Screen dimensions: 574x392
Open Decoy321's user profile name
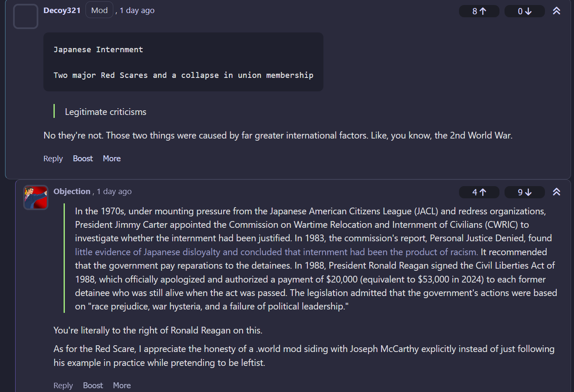(62, 11)
